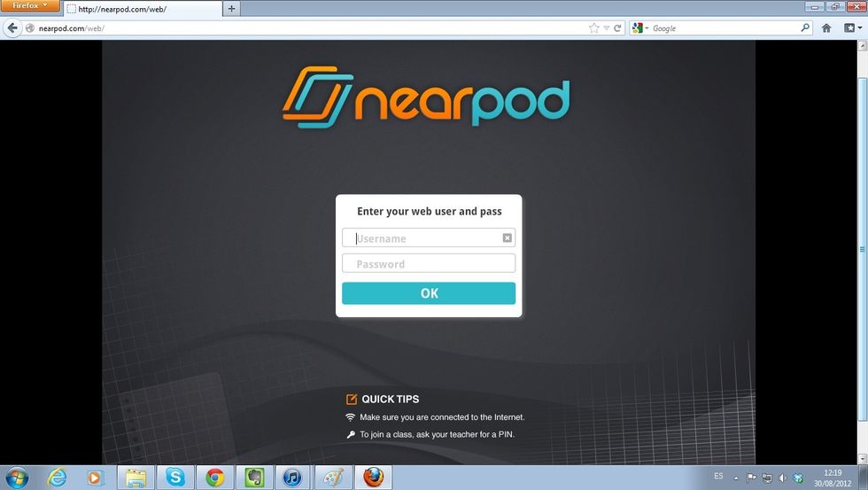Viewport: 868px width, 490px height.
Task: Select the nearpod.com/web/ browser tab
Action: [x=143, y=9]
